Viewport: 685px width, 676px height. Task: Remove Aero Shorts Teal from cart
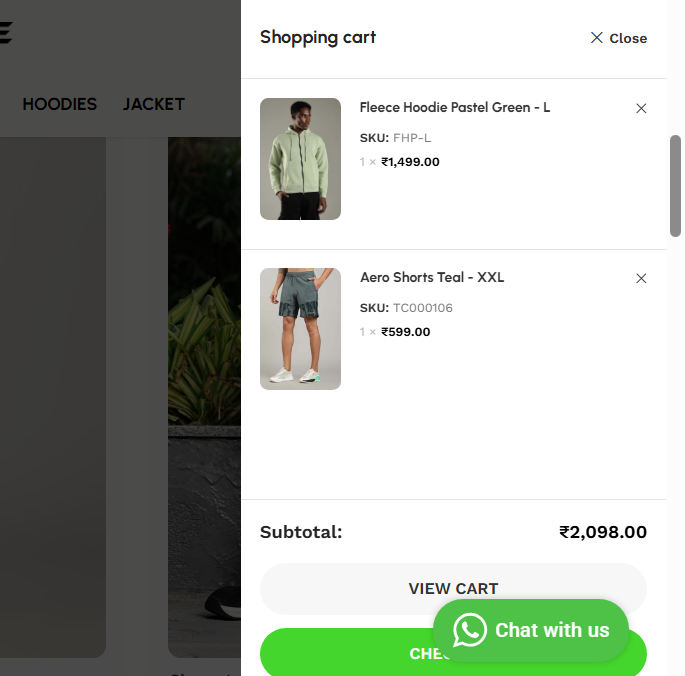click(641, 278)
